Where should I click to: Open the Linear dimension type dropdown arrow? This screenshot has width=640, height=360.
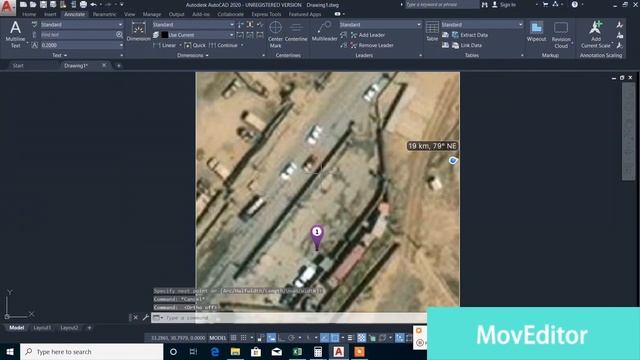click(180, 45)
